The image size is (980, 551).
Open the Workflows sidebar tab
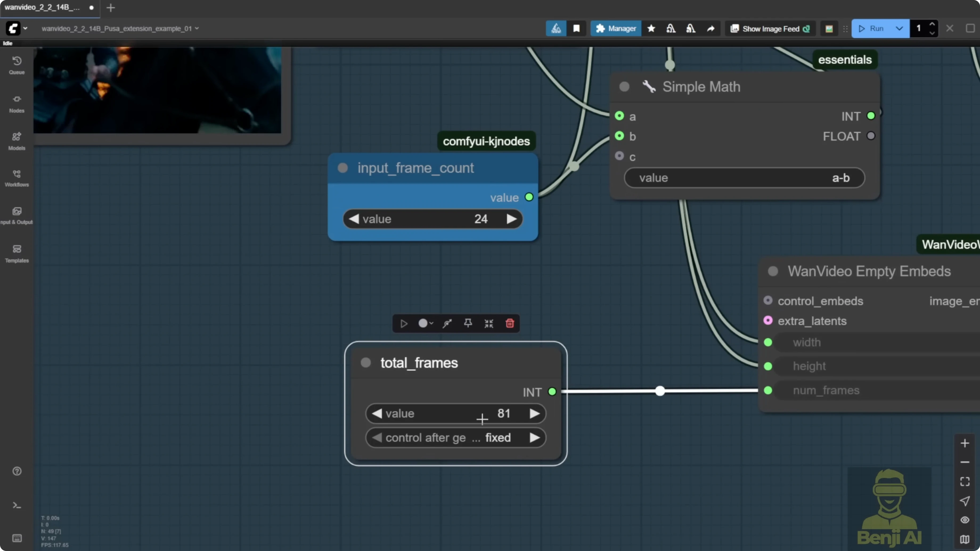click(x=17, y=178)
